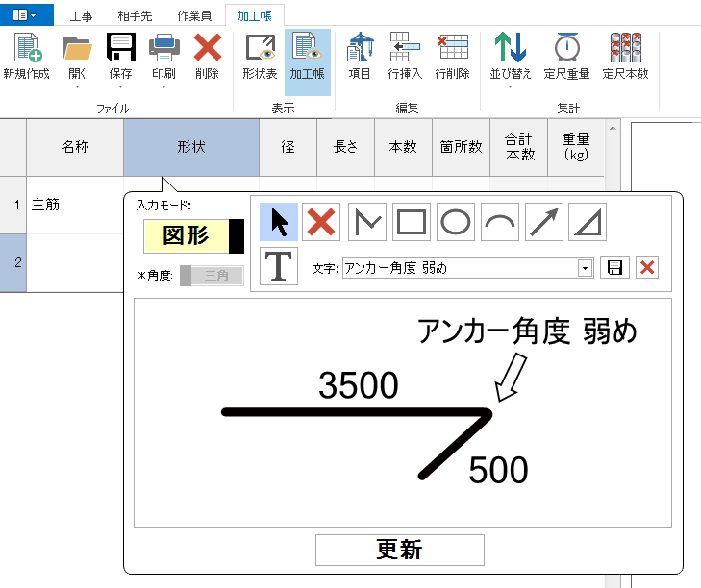Select the arrow pointer selection tool
The image size is (701, 588).
(x=279, y=222)
